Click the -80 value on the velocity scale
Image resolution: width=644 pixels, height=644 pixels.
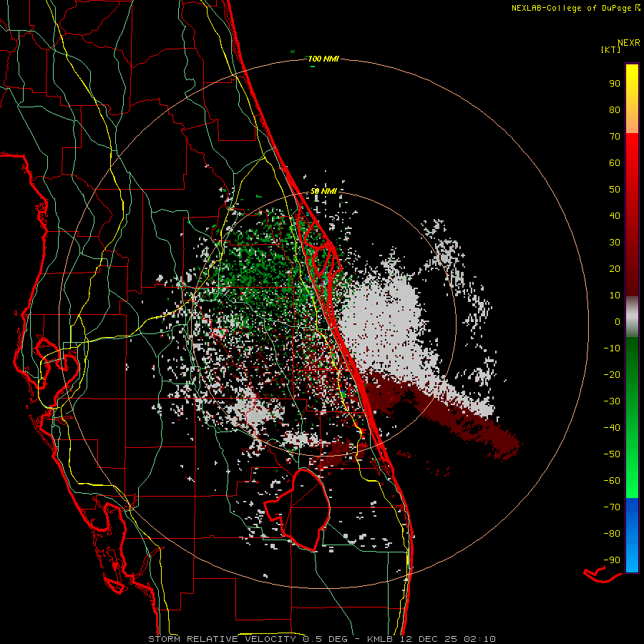[x=612, y=534]
